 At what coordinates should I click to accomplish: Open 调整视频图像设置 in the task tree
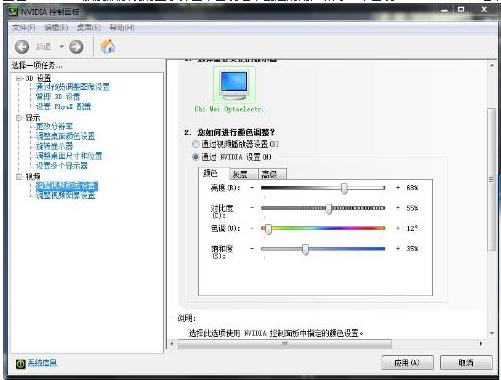[65, 195]
